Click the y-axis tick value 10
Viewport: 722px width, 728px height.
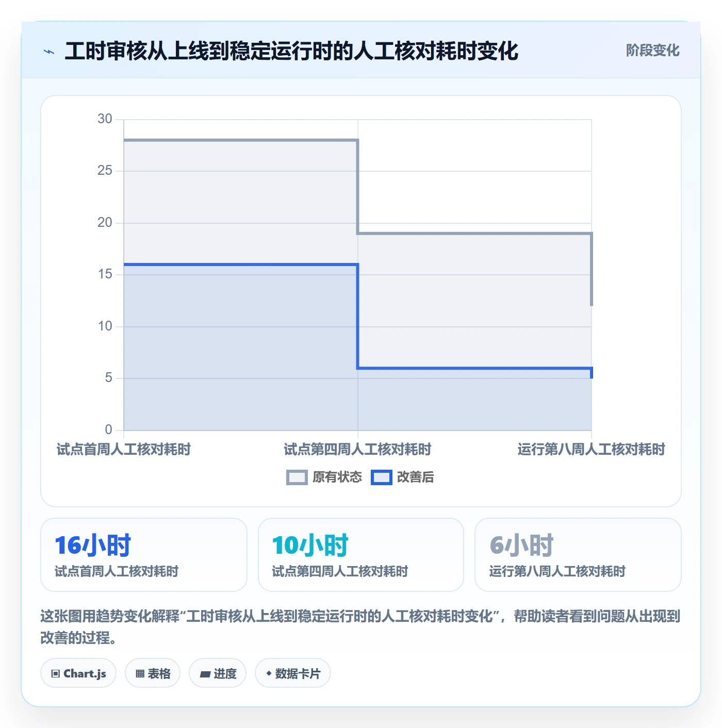pyautogui.click(x=105, y=326)
